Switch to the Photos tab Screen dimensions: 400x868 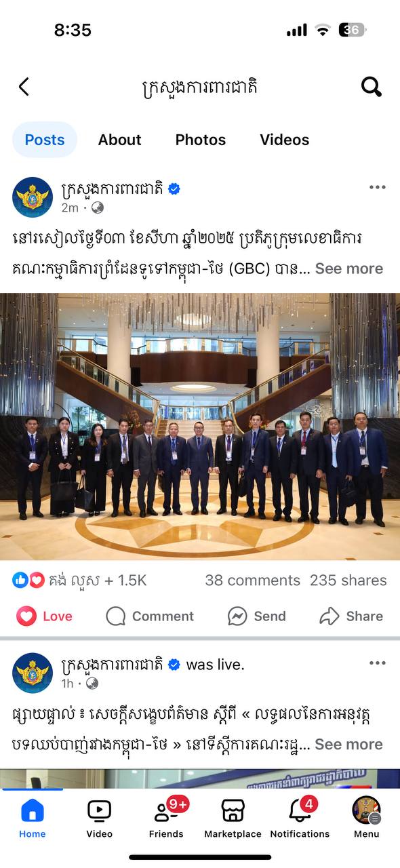201,140
